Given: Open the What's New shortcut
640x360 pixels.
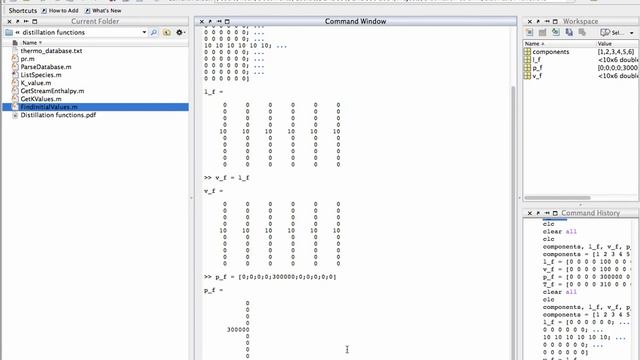Looking at the screenshot, I should 103,11.
